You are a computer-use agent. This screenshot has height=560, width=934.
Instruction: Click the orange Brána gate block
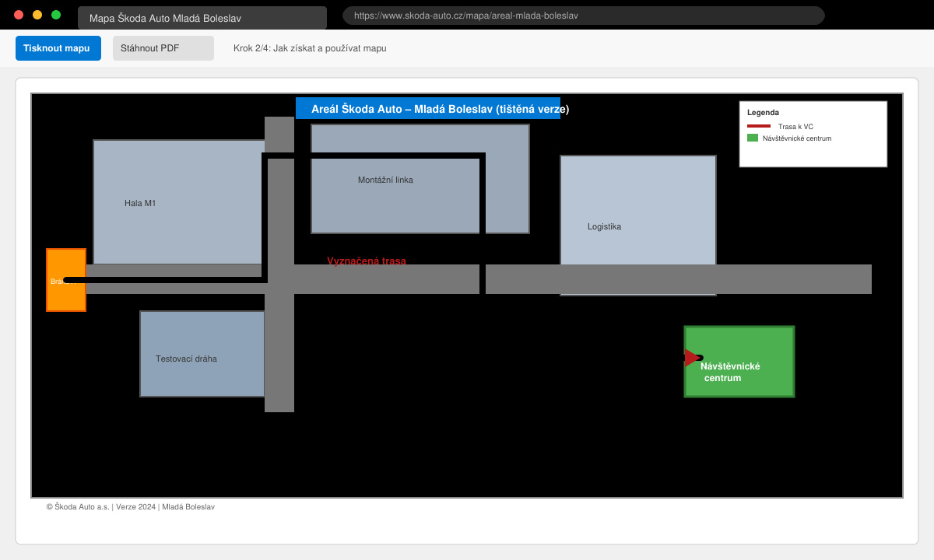[x=66, y=280]
